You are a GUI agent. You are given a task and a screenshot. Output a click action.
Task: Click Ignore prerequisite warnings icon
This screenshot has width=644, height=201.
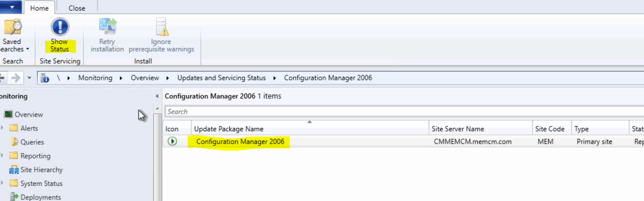point(162,27)
